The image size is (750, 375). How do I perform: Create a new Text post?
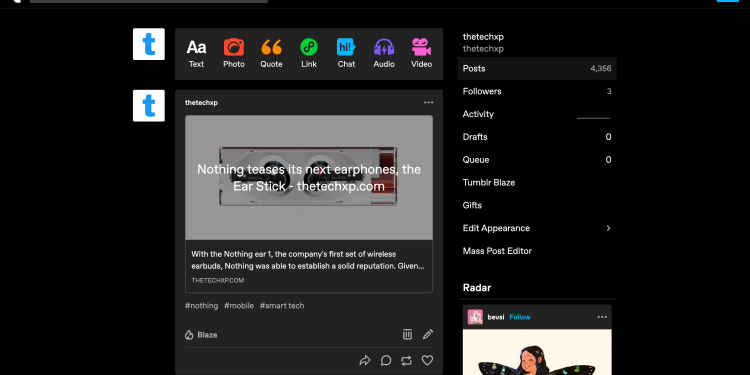click(x=196, y=54)
